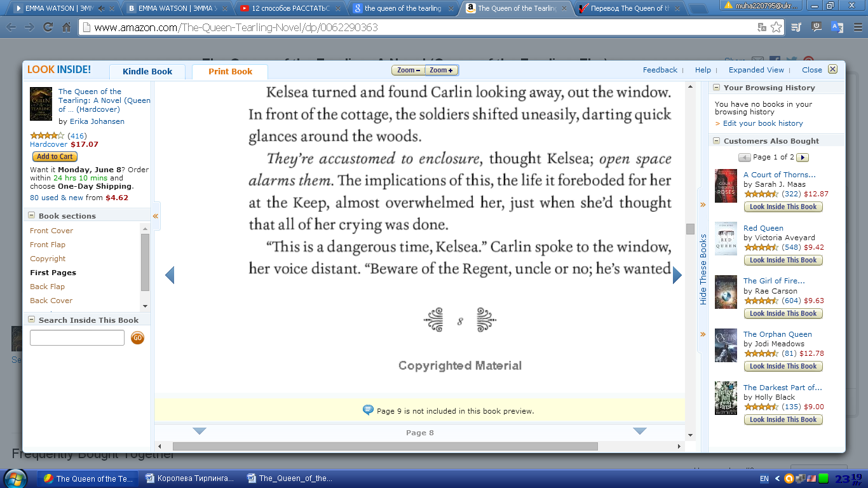Collapse left sidebar with double chevron
Viewport: 868px width, 488px height.
156,216
